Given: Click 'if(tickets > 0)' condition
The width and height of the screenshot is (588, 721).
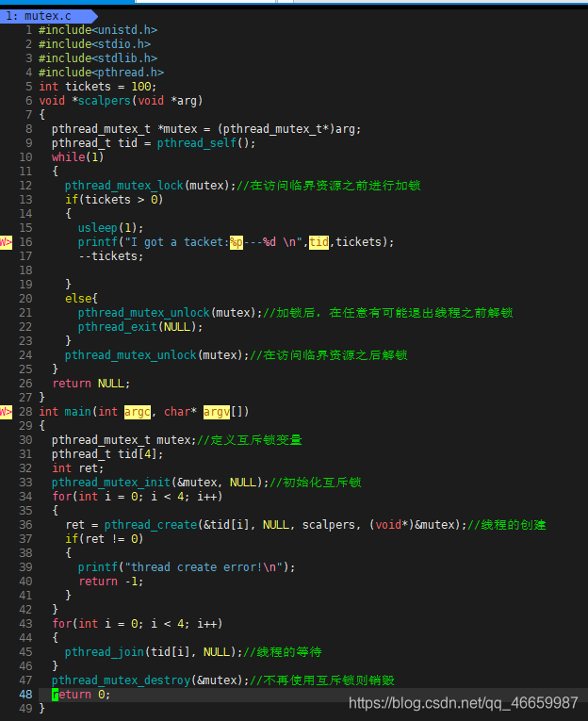Looking at the screenshot, I should coord(114,200).
